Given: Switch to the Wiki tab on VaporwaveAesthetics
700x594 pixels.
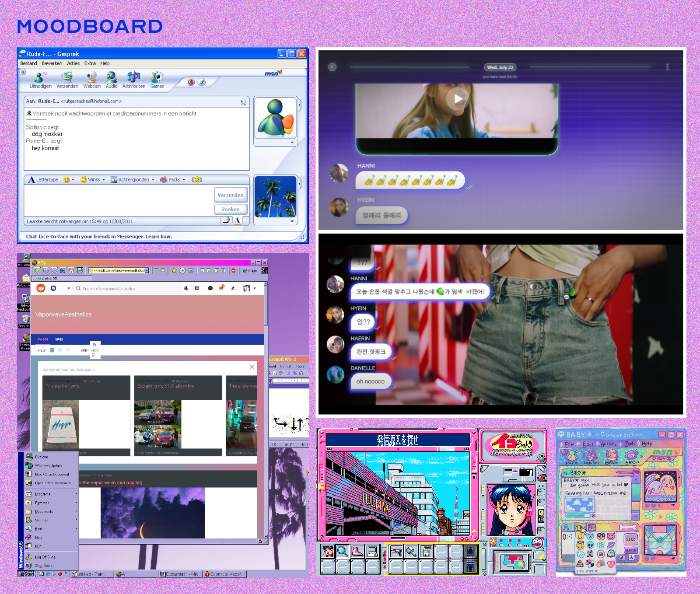Looking at the screenshot, I should point(59,339).
